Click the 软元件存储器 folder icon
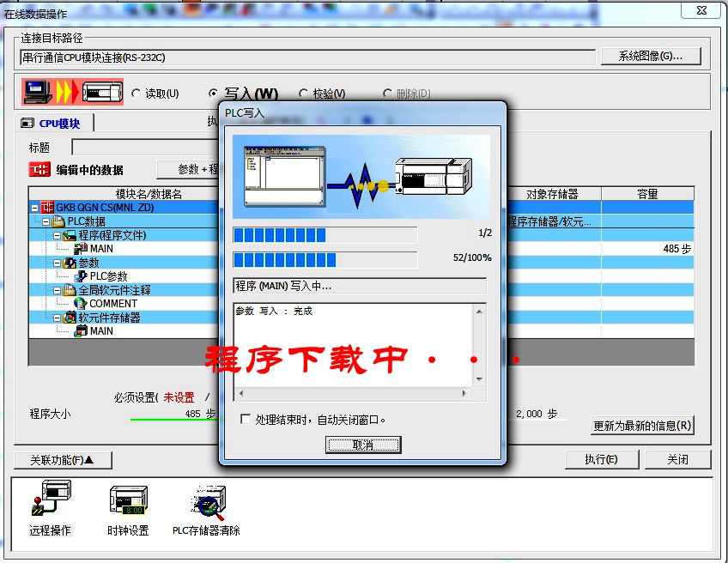 [x=70, y=318]
